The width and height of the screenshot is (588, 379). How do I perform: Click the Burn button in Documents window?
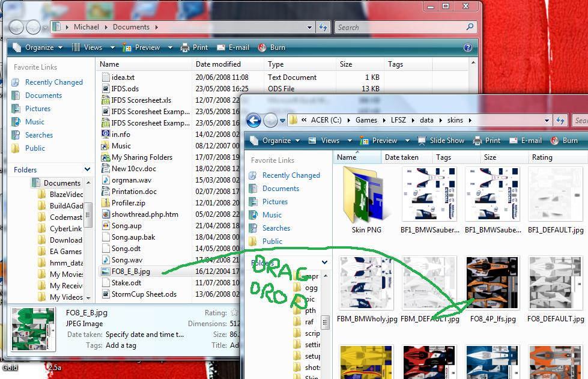point(272,47)
